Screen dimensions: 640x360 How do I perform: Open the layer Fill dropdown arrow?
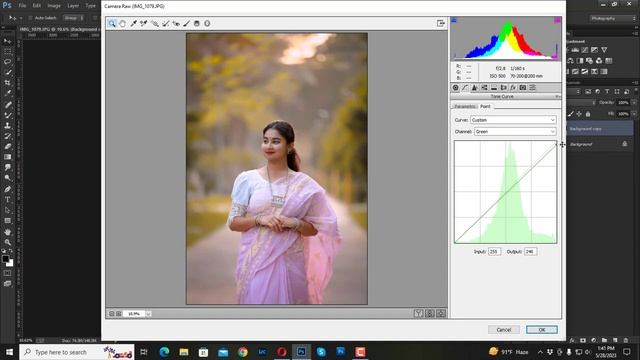click(634, 114)
